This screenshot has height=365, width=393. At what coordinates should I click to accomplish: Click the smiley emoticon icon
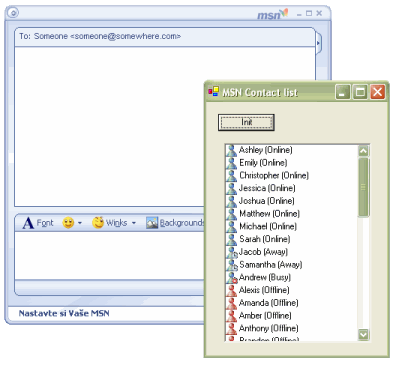click(x=68, y=223)
